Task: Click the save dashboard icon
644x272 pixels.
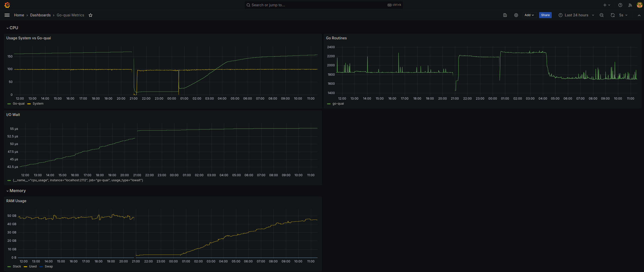Action: [x=505, y=15]
